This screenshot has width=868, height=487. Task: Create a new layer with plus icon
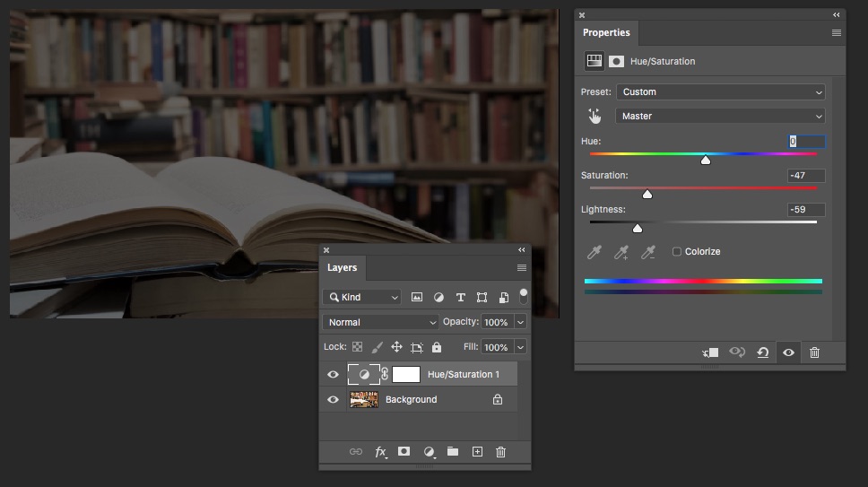pos(477,452)
